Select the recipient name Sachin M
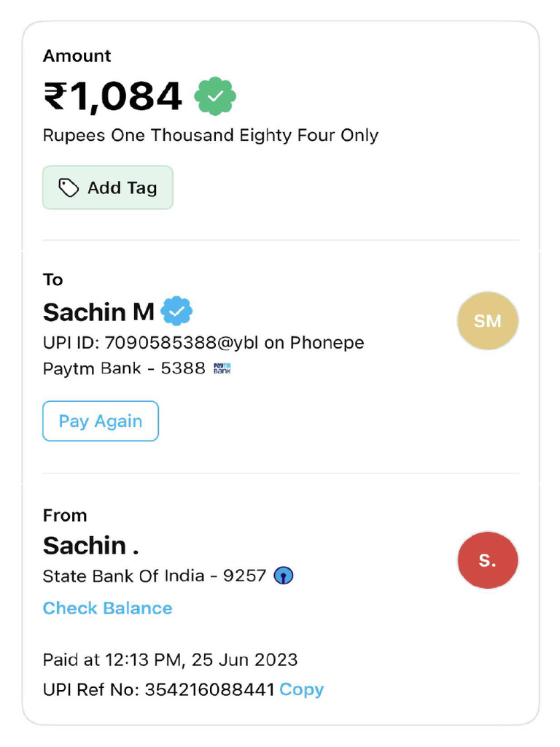 tap(98, 312)
